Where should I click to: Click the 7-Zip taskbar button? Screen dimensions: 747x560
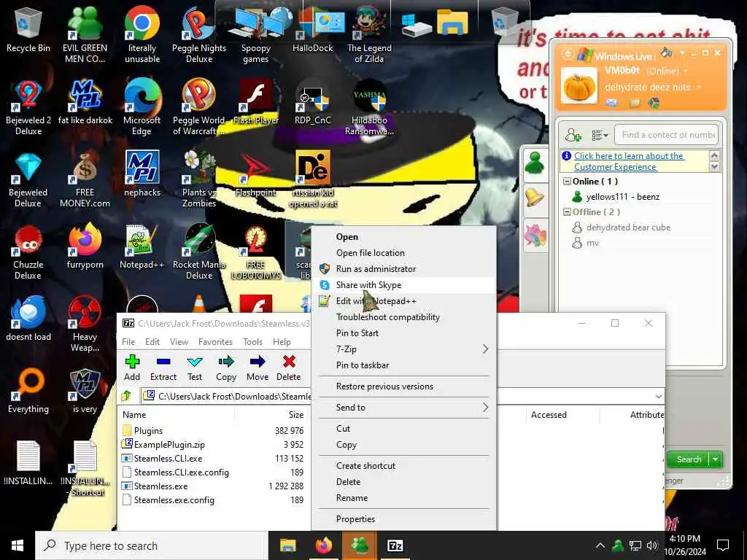coord(395,545)
